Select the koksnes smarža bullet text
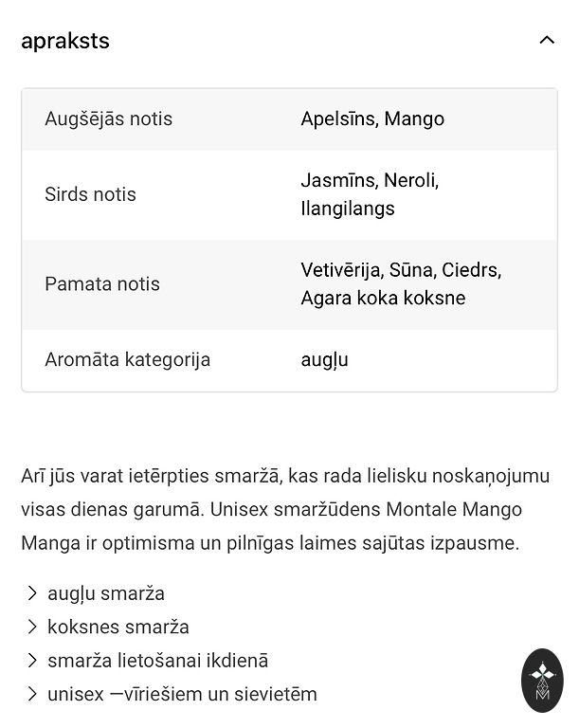The image size is (579, 728). point(118,627)
